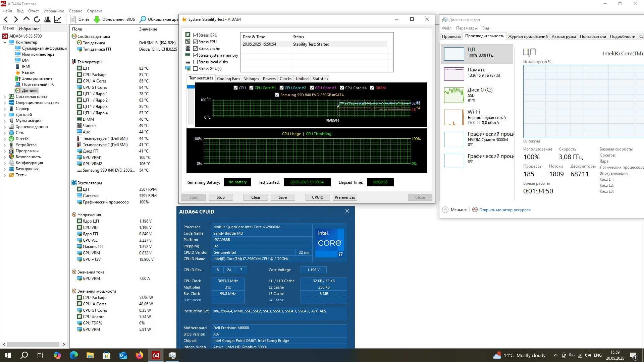This screenshot has width=644, height=362.
Task: Switch to Statistics tab
Action: 320,79
